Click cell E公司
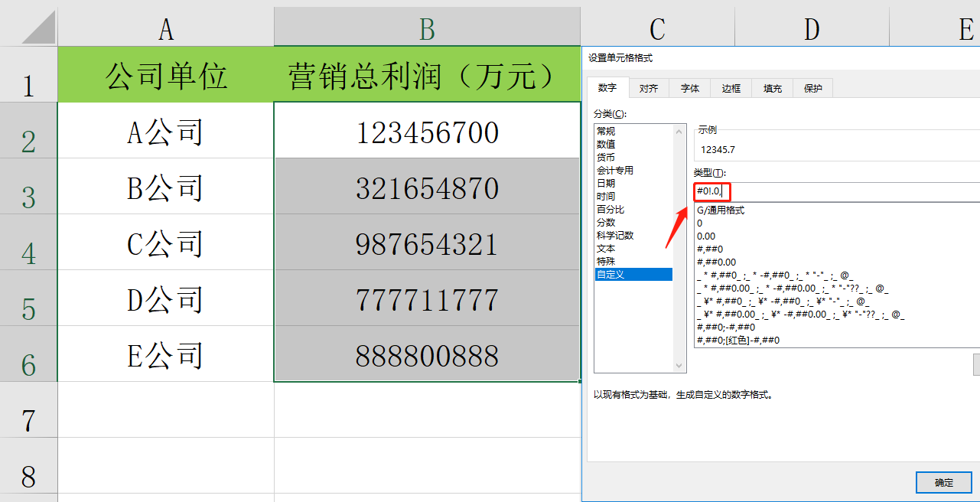This screenshot has width=980, height=502. tap(166, 354)
